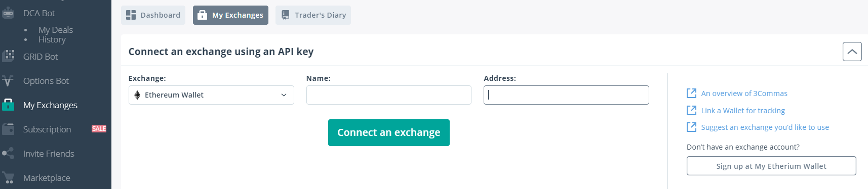The width and height of the screenshot is (868, 189).
Task: Click Sign up at My Etherium Wallet
Action: coord(771,166)
